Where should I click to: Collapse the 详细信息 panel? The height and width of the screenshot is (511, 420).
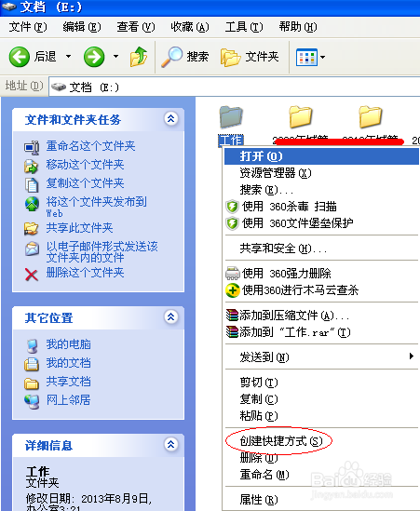point(170,444)
